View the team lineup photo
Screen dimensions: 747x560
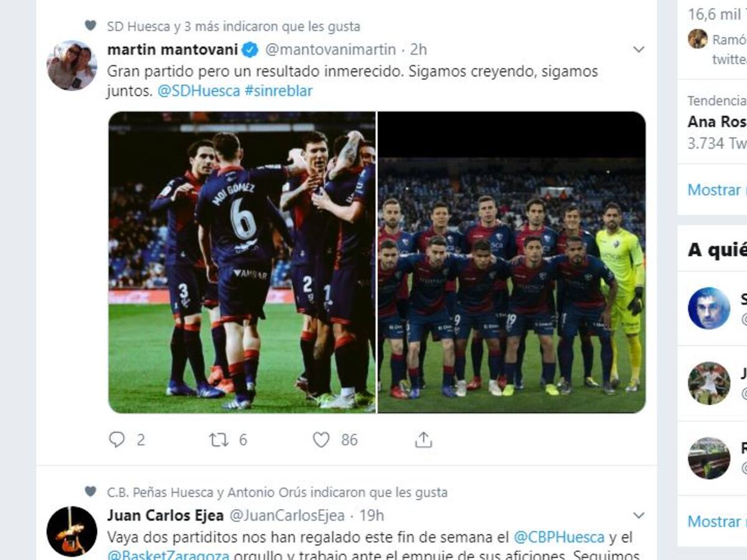pyautogui.click(x=512, y=263)
